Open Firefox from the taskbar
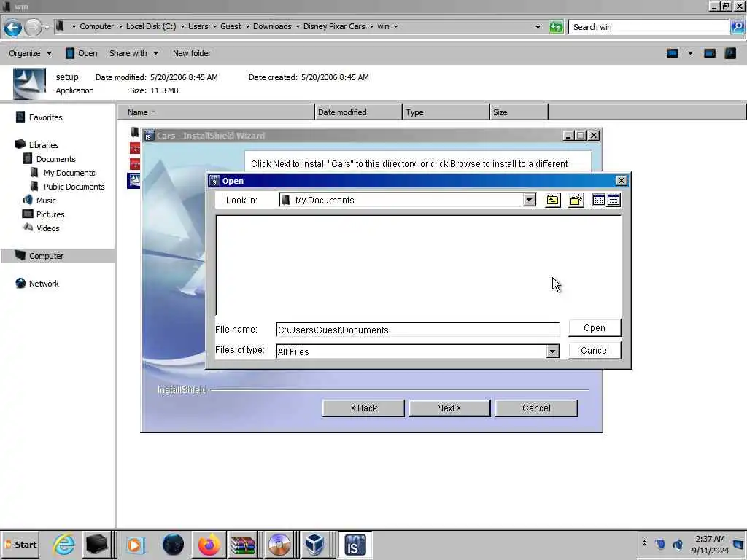Screen dimensions: 747x560 coord(209,545)
